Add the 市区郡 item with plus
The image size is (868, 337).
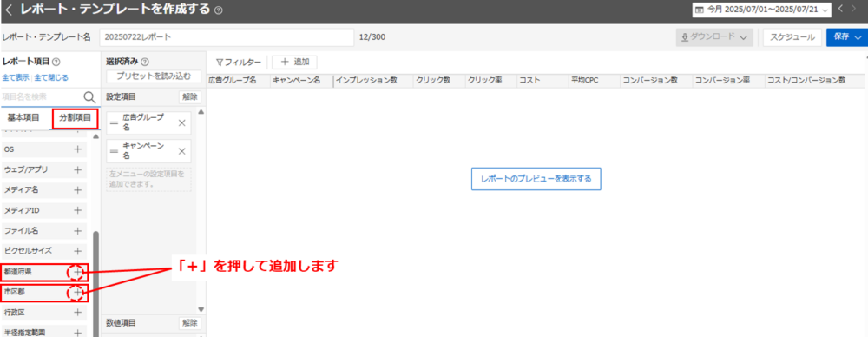(77, 292)
